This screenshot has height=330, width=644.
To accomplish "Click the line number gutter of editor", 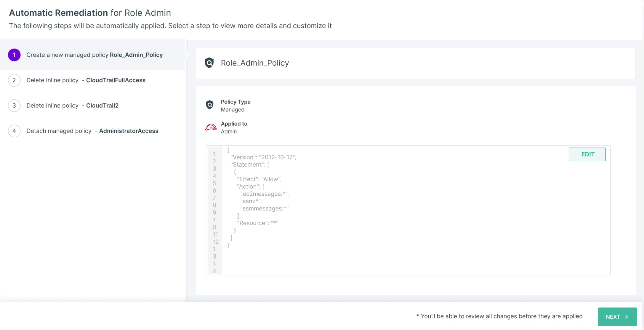I will [x=215, y=211].
